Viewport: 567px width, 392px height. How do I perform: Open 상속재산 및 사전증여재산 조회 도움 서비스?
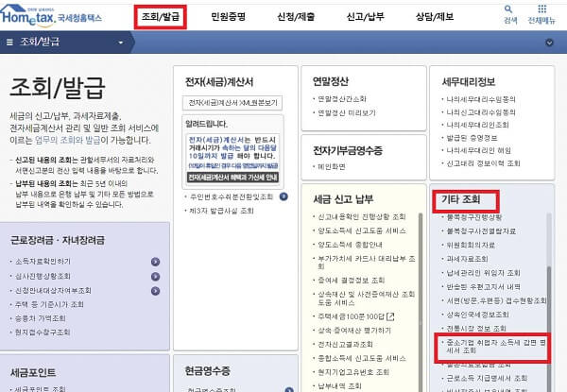366,298
